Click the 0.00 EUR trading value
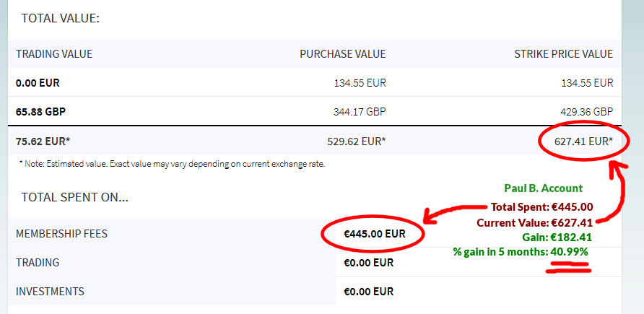This screenshot has height=314, width=644. [38, 83]
